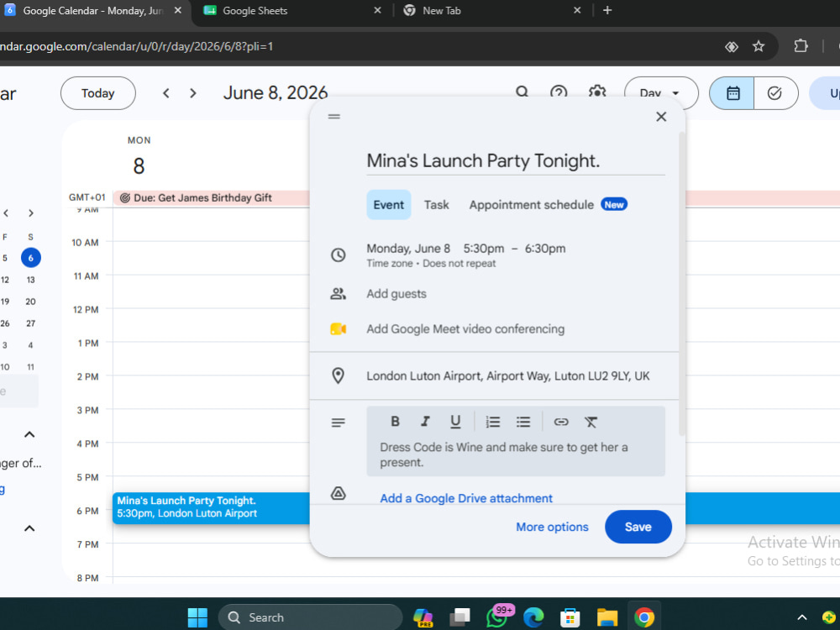The image size is (840, 630).
Task: Click the clock icon beside event time
Action: coord(338,255)
